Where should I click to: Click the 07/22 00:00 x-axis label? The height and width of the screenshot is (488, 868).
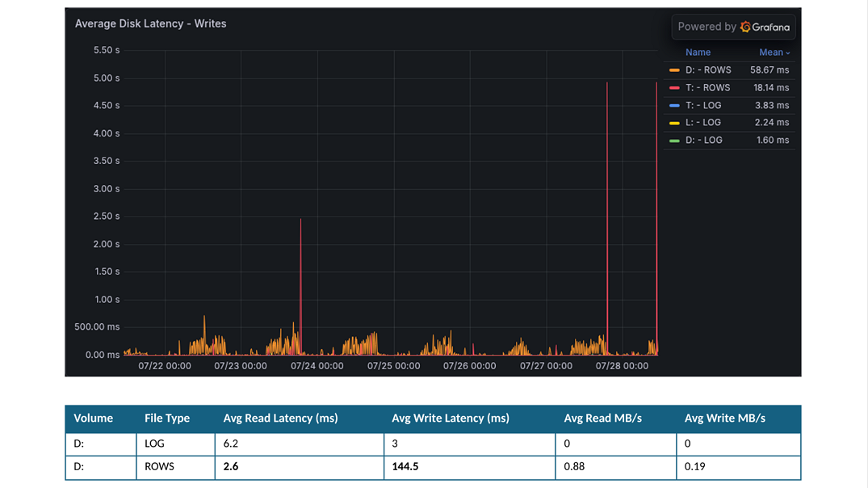coord(165,366)
